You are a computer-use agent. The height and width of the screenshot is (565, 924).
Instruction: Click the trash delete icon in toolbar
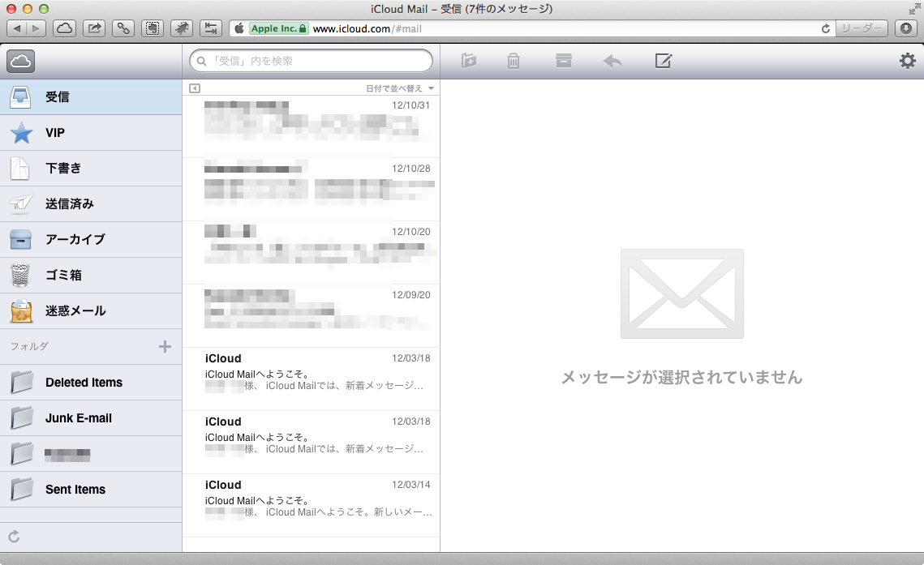(x=514, y=60)
